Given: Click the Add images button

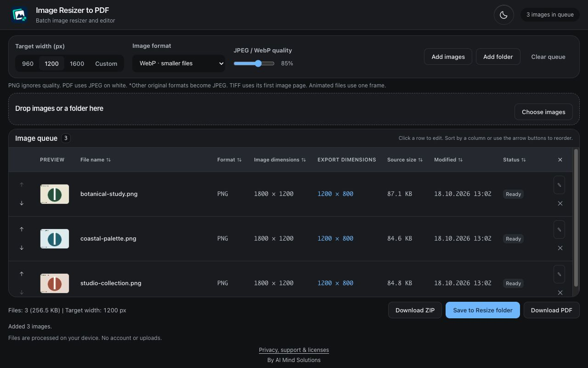Looking at the screenshot, I should coord(448,57).
